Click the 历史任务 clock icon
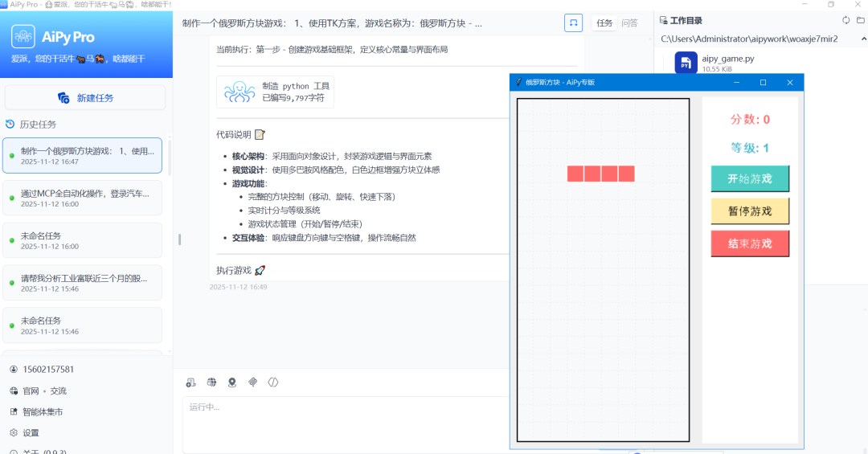 point(10,124)
